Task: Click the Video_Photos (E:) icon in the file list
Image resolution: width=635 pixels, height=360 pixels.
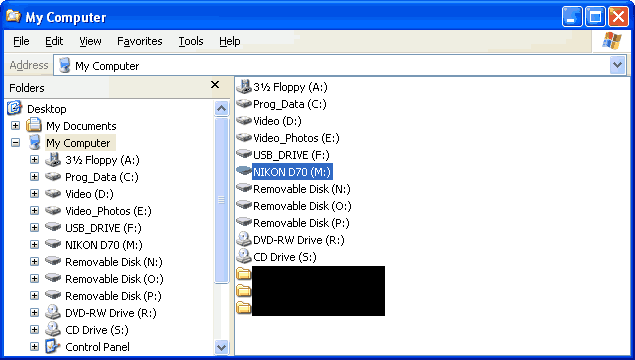Action: (x=244, y=138)
